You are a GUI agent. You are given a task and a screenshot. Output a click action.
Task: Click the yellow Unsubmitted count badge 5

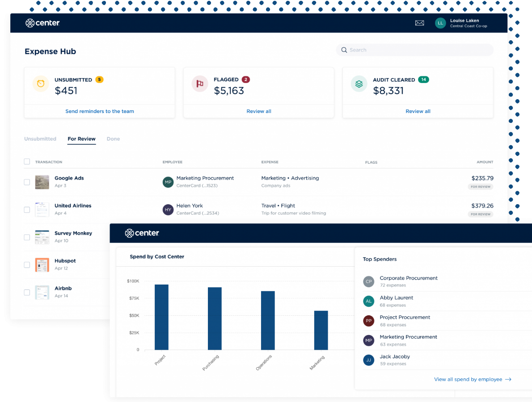pos(99,80)
